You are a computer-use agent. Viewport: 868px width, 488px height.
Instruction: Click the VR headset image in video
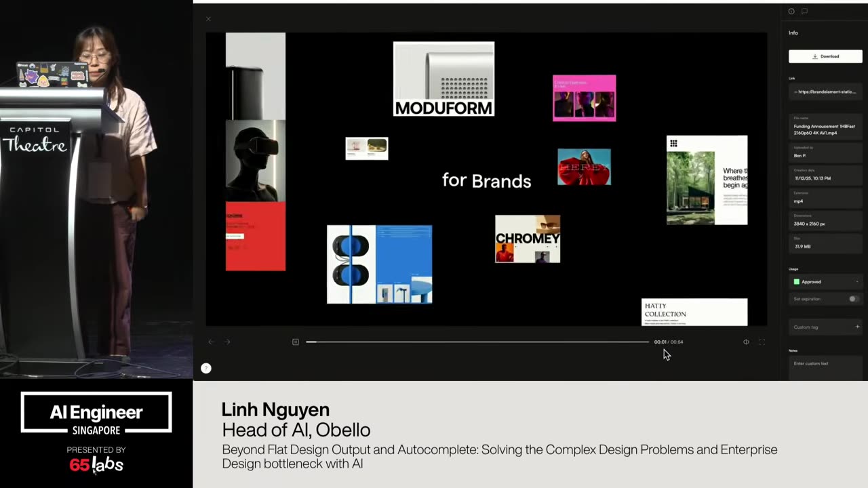(256, 161)
